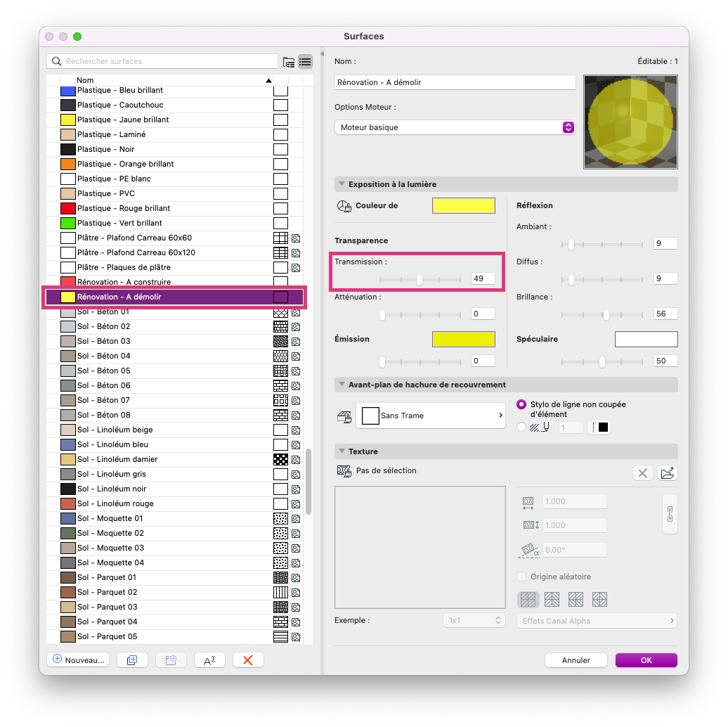Click the Nouveau... button
This screenshot has height=727, width=728.
coord(78,660)
